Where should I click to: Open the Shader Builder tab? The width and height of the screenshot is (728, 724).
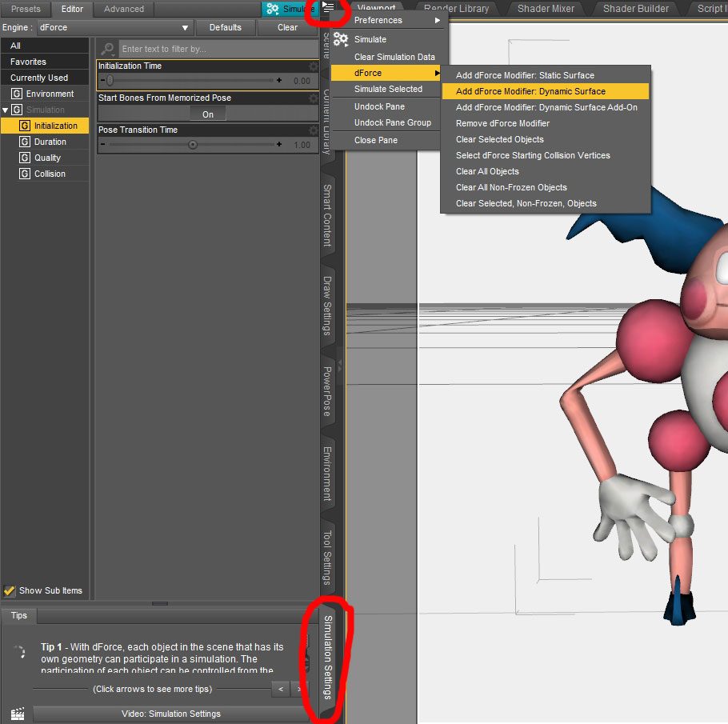point(636,8)
